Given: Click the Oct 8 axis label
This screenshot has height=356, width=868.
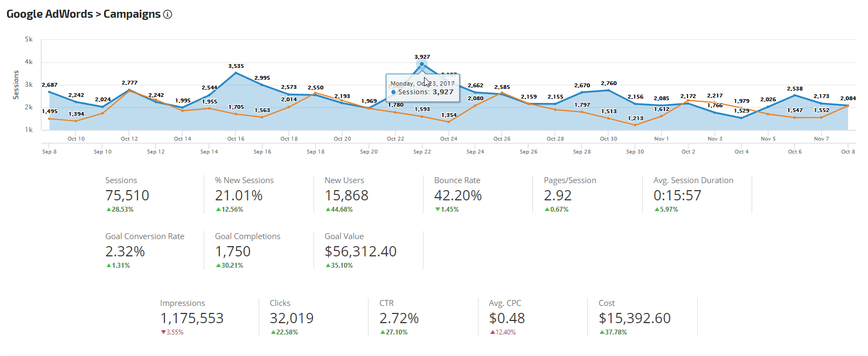Looking at the screenshot, I should (848, 152).
